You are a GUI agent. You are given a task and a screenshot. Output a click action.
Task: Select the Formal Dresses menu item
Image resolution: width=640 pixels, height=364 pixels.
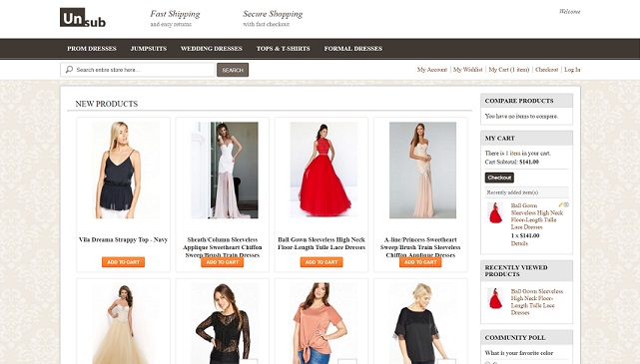tap(353, 49)
